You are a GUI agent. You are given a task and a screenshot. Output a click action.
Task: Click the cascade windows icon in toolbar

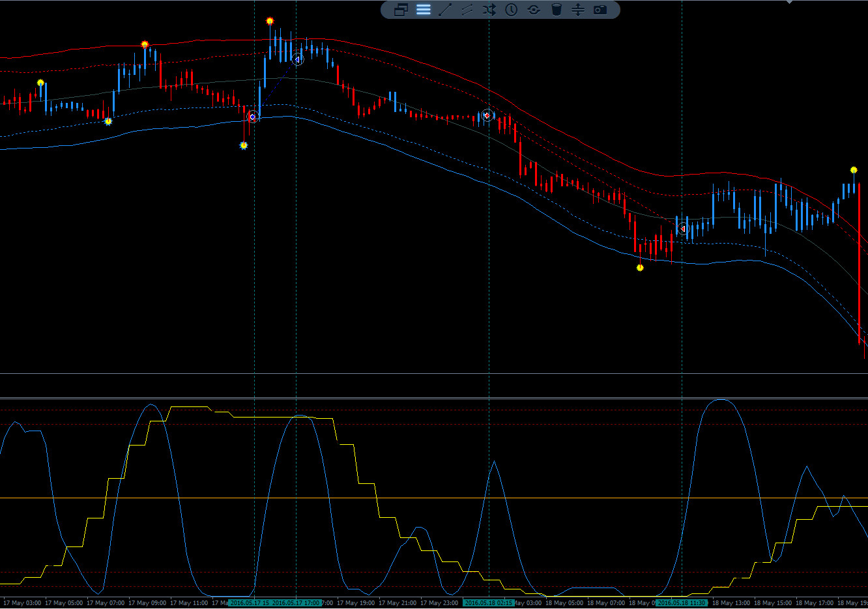[x=401, y=10]
